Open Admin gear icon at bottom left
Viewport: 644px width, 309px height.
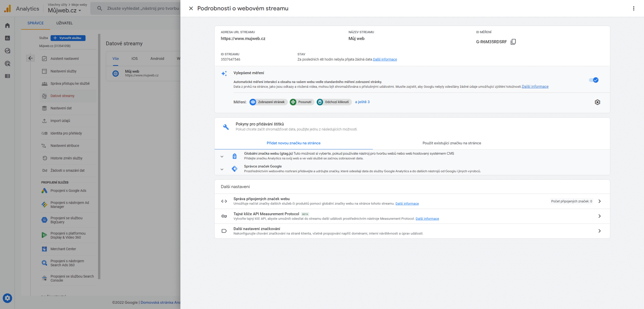click(x=7, y=298)
